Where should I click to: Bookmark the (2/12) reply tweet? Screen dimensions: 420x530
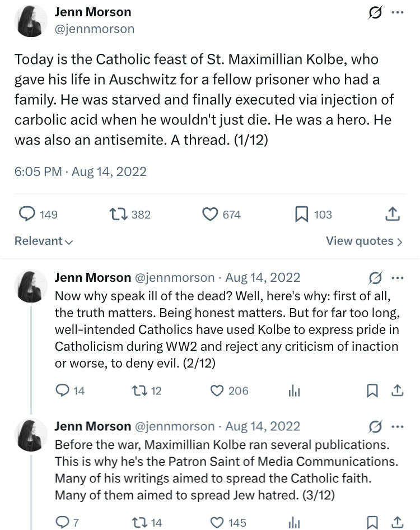click(372, 391)
